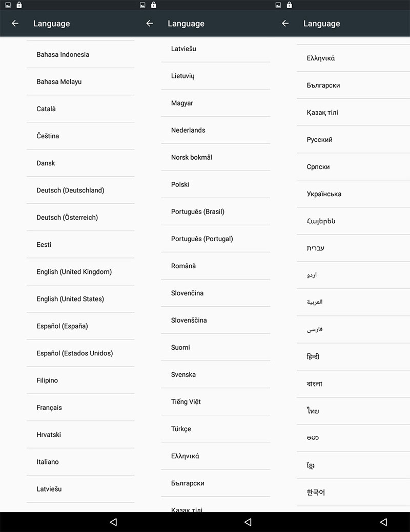The image size is (410, 532).
Task: Pick Norsk bokmål language
Action: pyautogui.click(x=192, y=157)
